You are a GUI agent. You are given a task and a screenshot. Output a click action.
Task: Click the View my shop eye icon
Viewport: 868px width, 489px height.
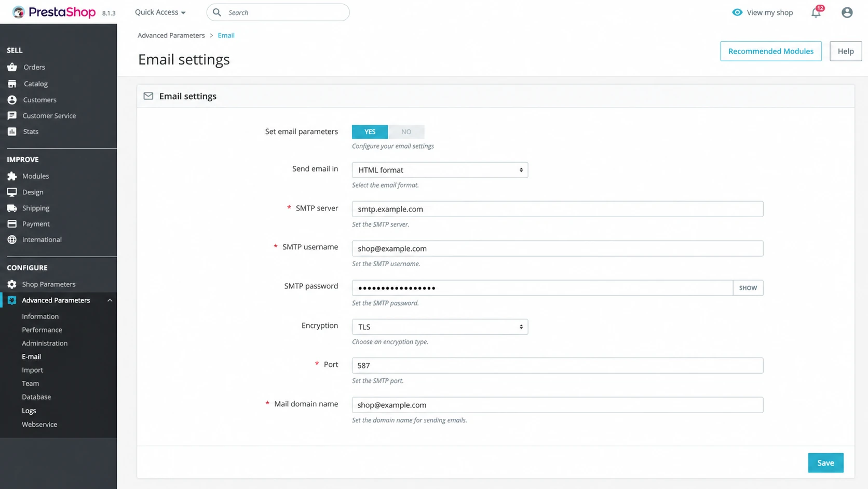click(737, 12)
